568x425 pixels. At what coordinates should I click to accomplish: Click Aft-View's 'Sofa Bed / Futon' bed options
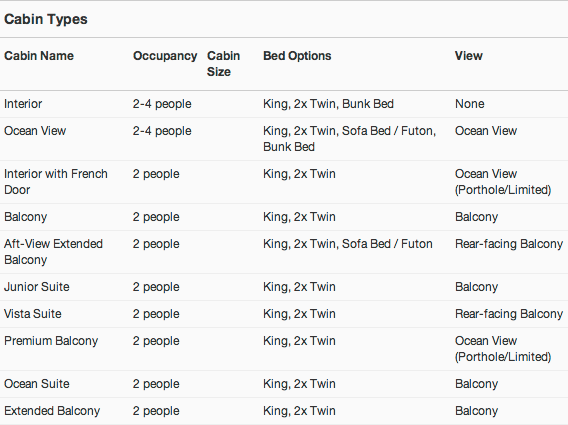(387, 244)
